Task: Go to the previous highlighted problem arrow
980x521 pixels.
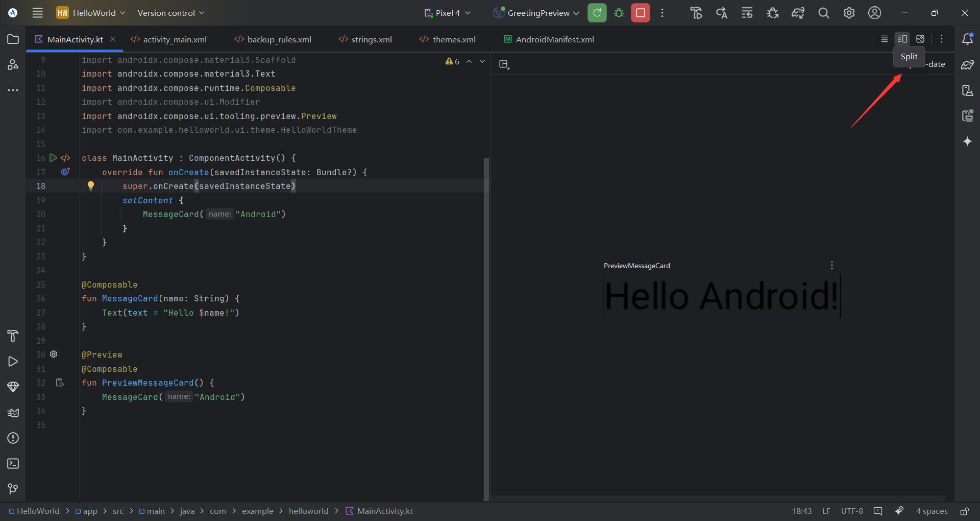Action: point(469,61)
